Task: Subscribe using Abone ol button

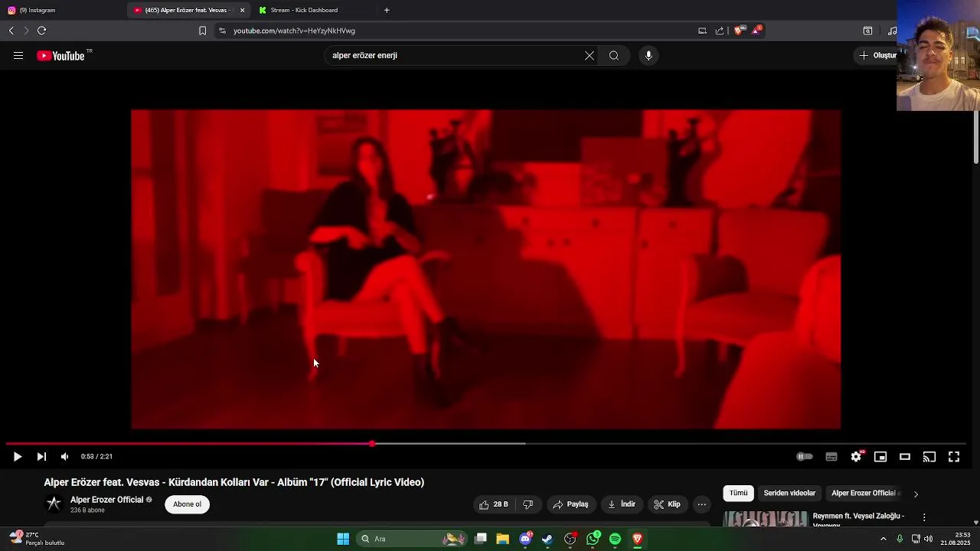Action: [187, 504]
